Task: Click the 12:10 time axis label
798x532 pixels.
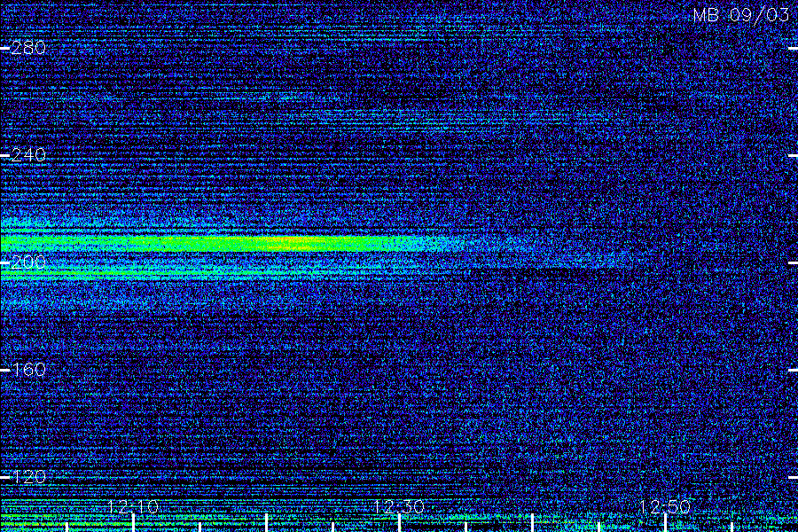Action: point(133,506)
